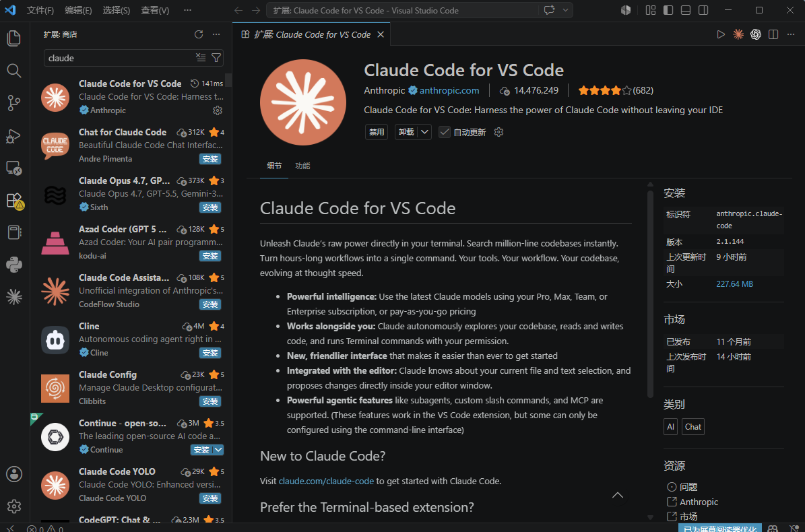Open Source Control view
Screen dimensions: 805x532
point(14,103)
